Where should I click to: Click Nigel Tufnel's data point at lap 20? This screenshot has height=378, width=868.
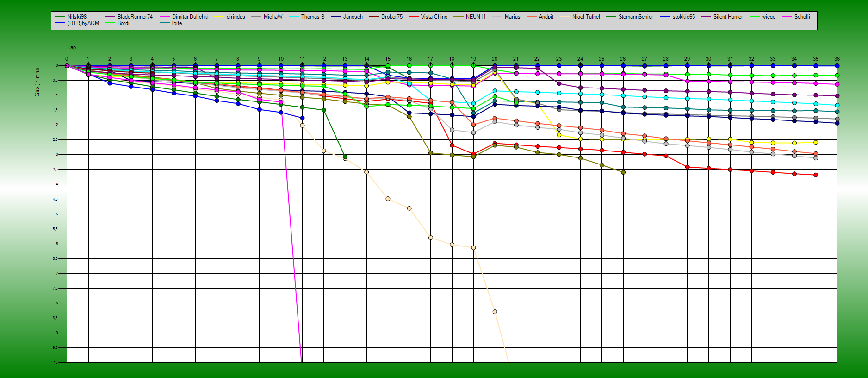coord(495,312)
